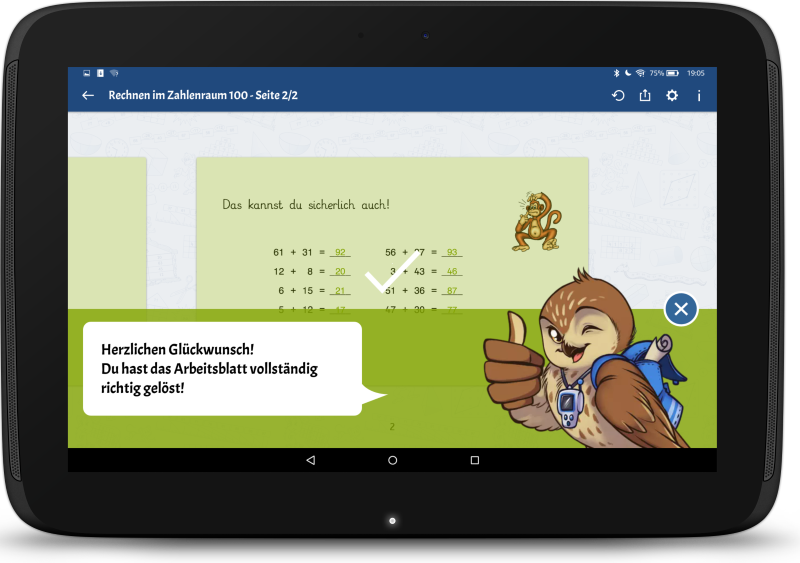Click the moon do-not-disturb status icon
This screenshot has height=563, width=800.
click(628, 73)
